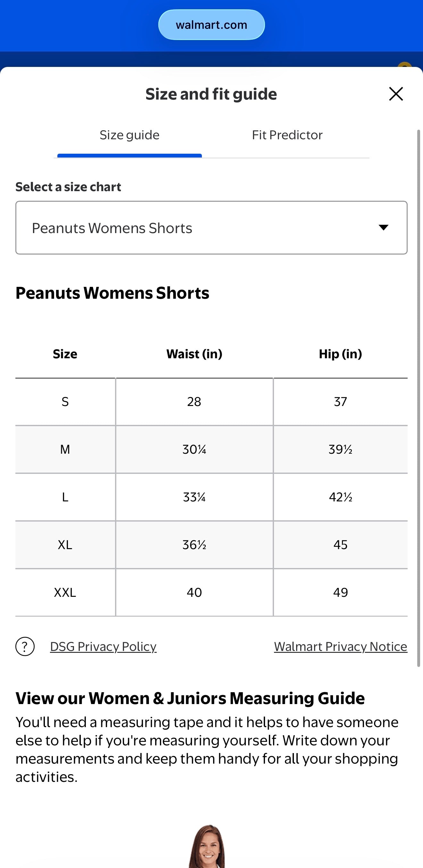The width and height of the screenshot is (423, 868).
Task: Open the DSG Privacy Policy link
Action: (103, 646)
